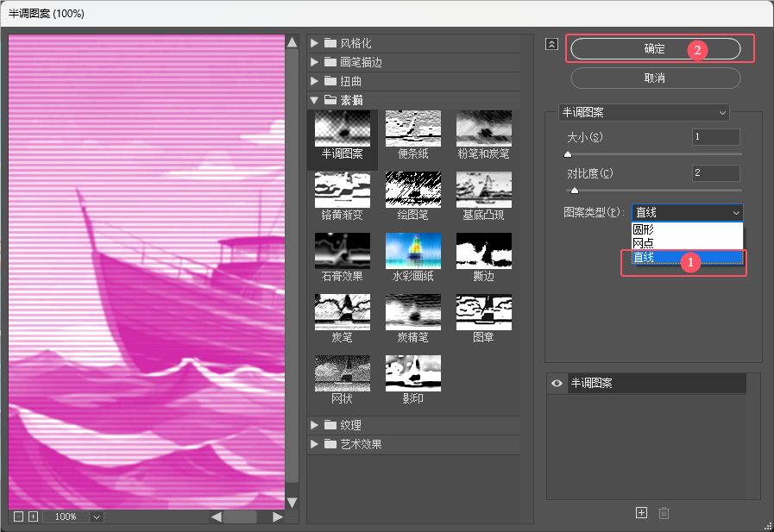Expand the 艺术效果 filter folder
The image size is (774, 532).
(314, 444)
